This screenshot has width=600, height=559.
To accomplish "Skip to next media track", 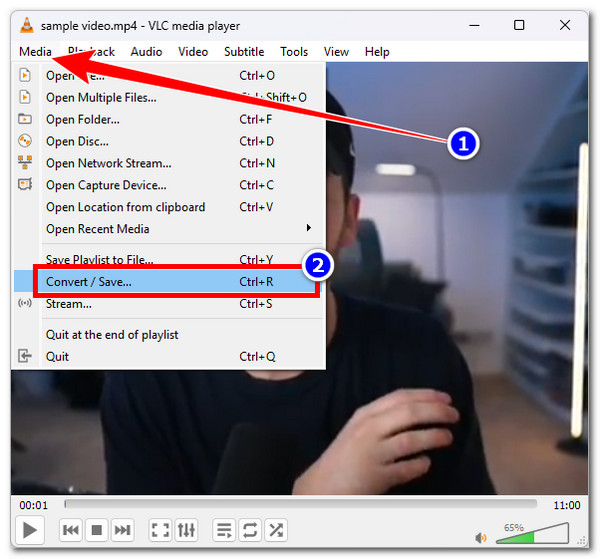I will [122, 530].
